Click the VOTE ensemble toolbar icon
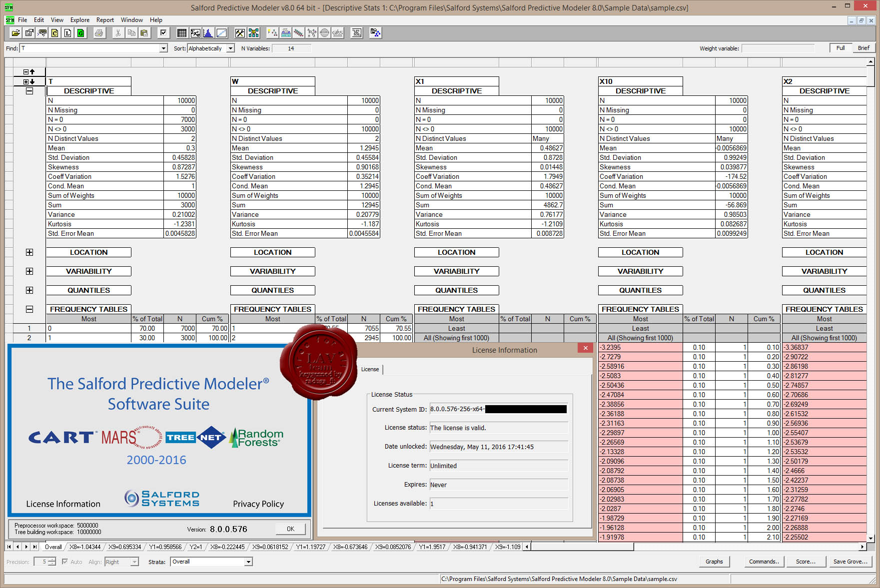Image resolution: width=880 pixels, height=588 pixels. coord(286,33)
